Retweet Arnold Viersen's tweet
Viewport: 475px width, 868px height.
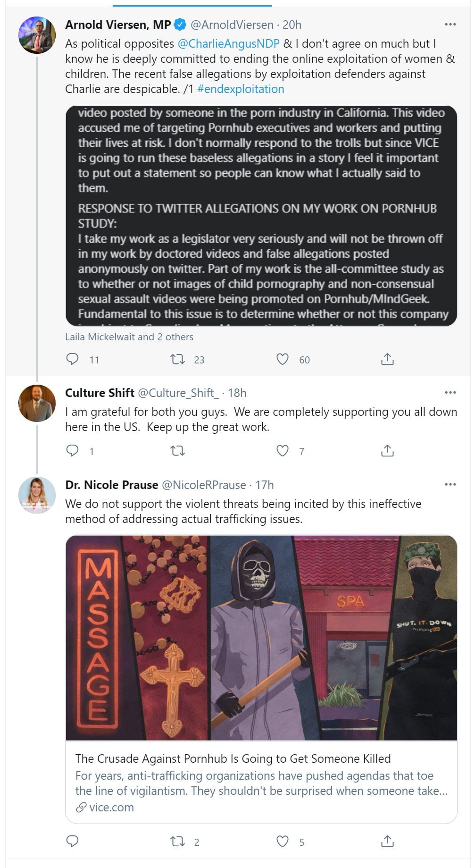point(177,359)
